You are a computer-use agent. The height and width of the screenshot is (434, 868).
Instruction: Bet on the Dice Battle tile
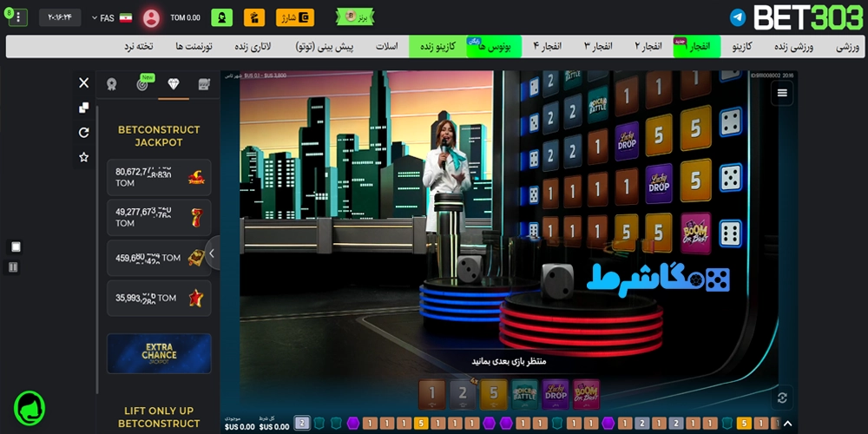click(525, 395)
